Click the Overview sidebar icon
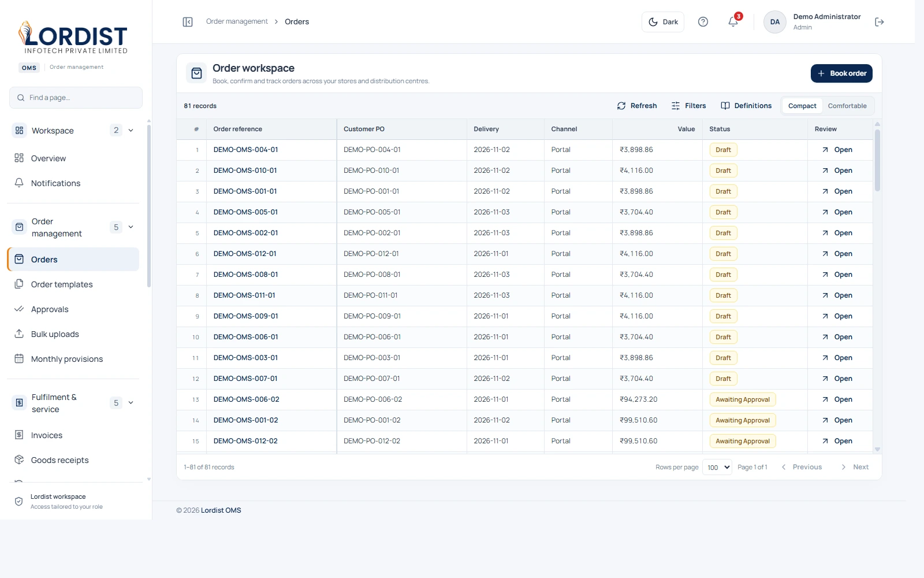 click(x=19, y=158)
